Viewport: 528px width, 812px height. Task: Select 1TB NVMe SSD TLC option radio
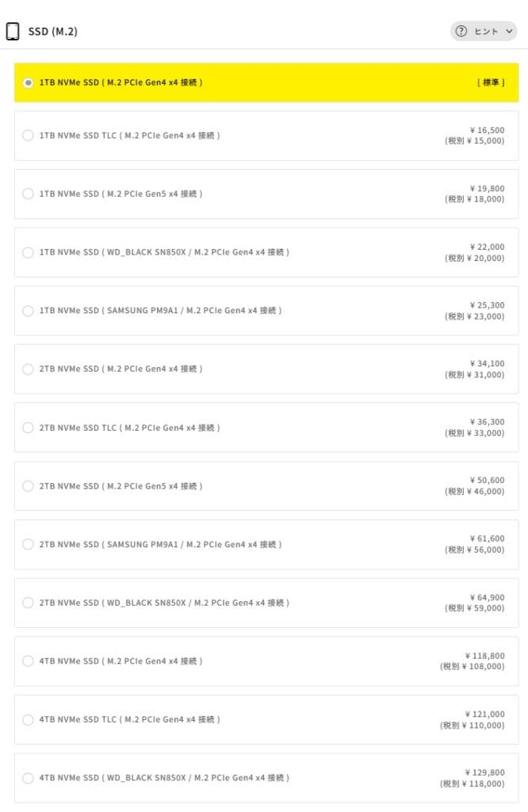(29, 136)
